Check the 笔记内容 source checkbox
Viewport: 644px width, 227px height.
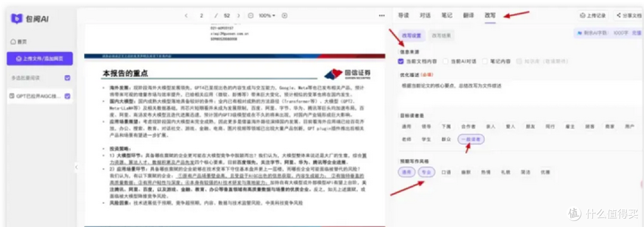coord(485,61)
